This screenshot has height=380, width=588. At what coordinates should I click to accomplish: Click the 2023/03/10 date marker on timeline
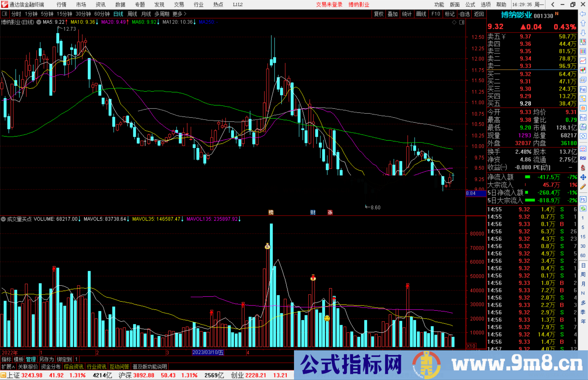click(208, 352)
